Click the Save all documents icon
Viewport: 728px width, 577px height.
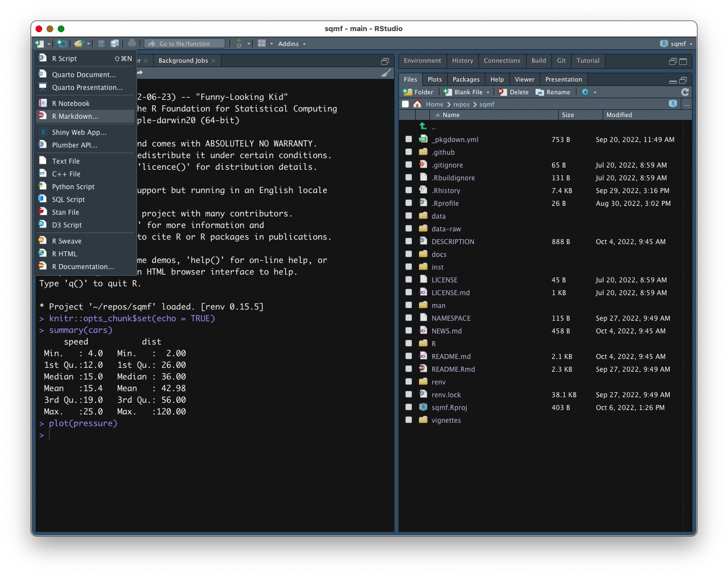114,44
